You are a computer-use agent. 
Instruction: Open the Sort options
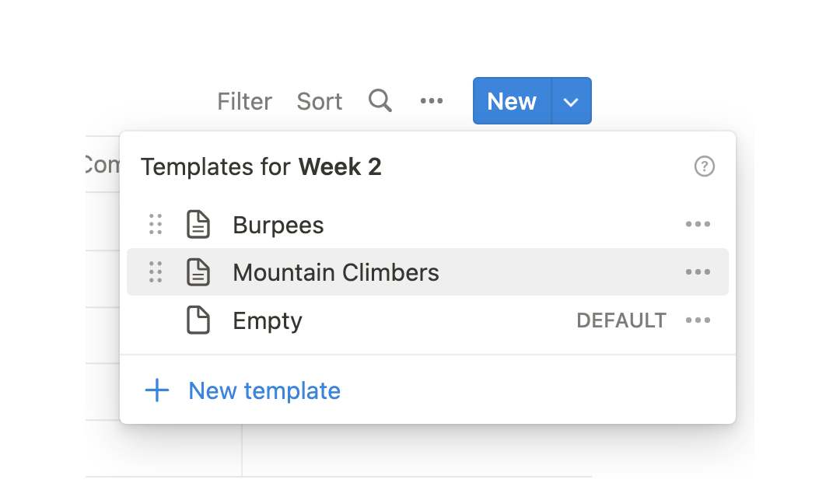click(319, 100)
